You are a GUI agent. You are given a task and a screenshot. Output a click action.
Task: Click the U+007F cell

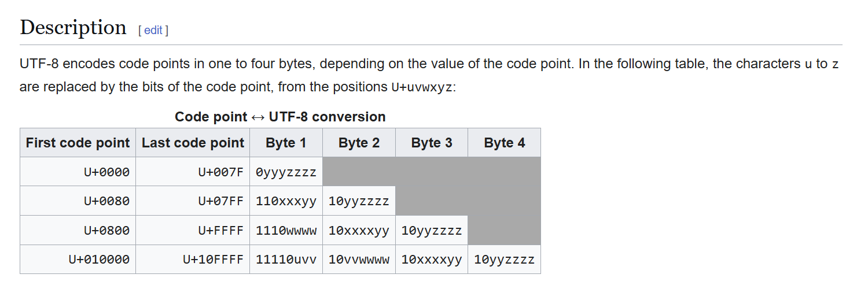[221, 172]
